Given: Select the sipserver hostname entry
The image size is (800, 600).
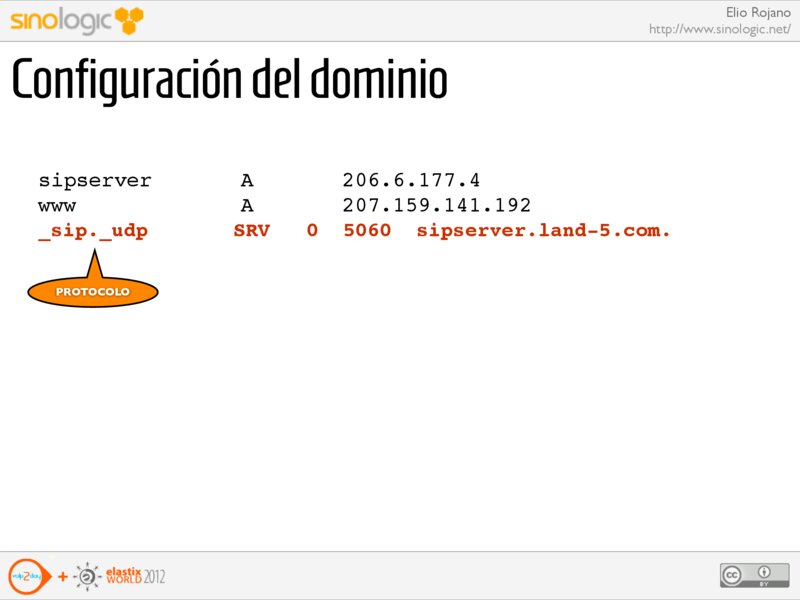Looking at the screenshot, I should (95, 181).
